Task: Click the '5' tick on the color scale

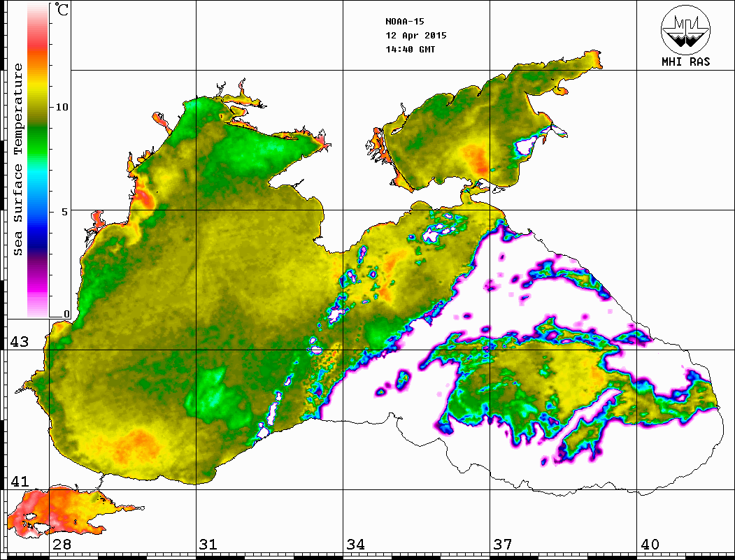Action: (64, 212)
